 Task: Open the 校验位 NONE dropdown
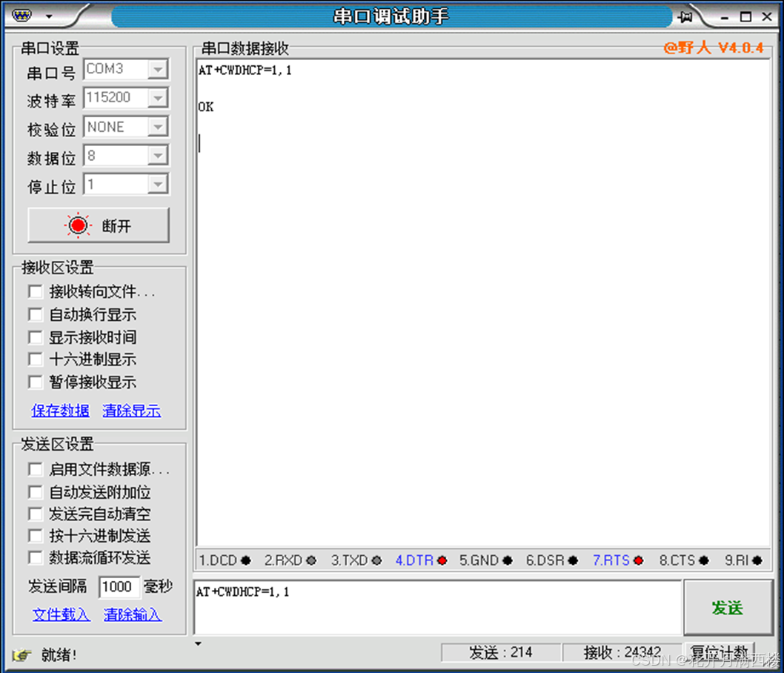158,127
